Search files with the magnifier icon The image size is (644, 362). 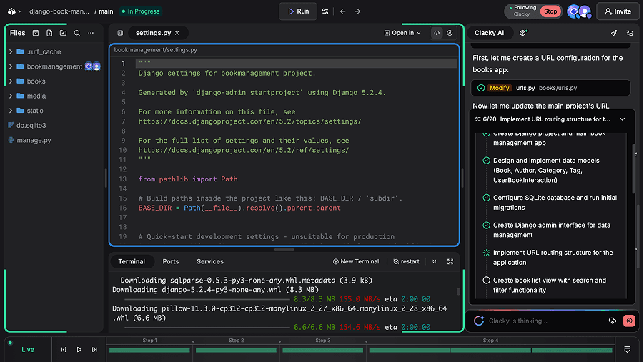click(76, 33)
